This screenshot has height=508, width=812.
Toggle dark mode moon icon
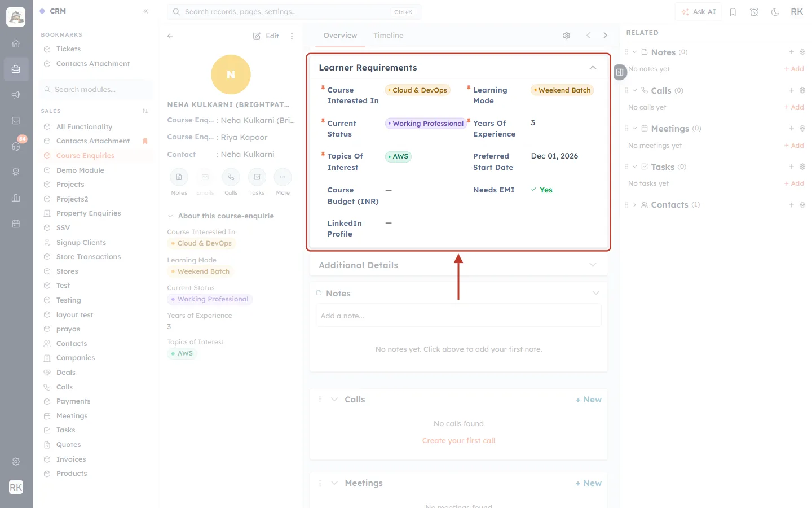[775, 12]
